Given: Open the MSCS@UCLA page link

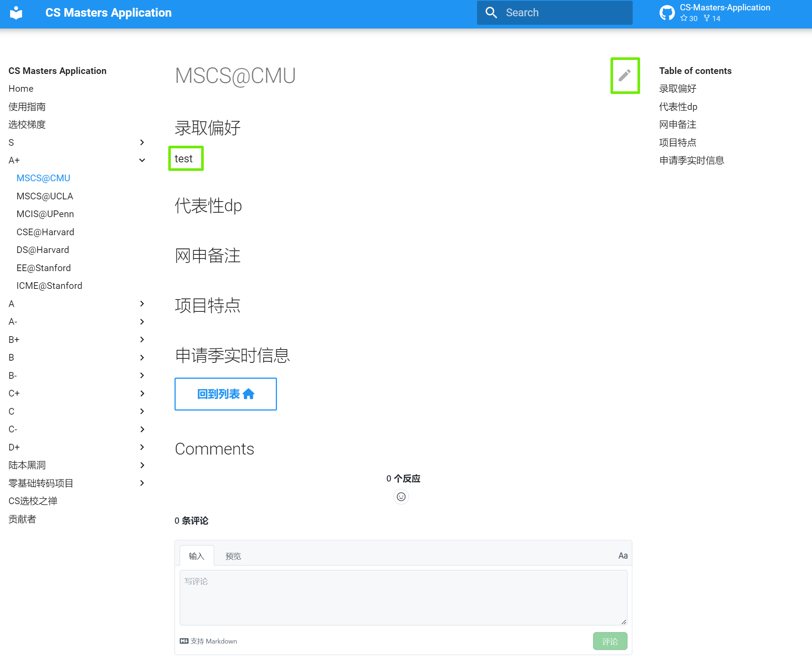Looking at the screenshot, I should [x=44, y=196].
